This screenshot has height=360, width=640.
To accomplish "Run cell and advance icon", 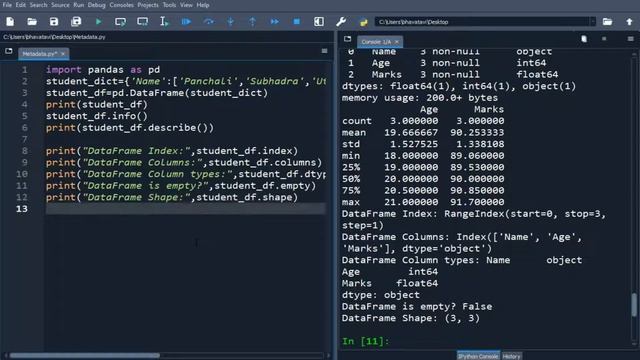I will point(142,22).
